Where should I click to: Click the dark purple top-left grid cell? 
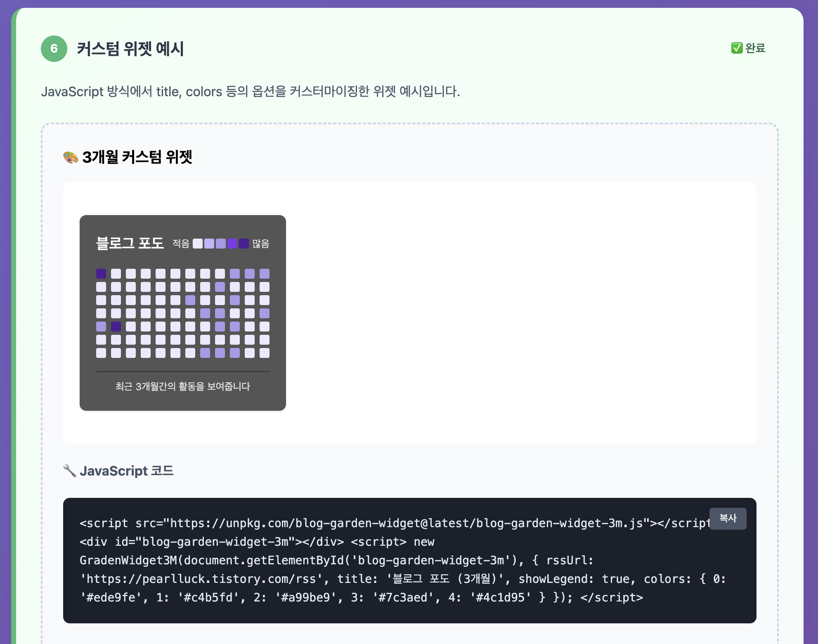pos(101,274)
